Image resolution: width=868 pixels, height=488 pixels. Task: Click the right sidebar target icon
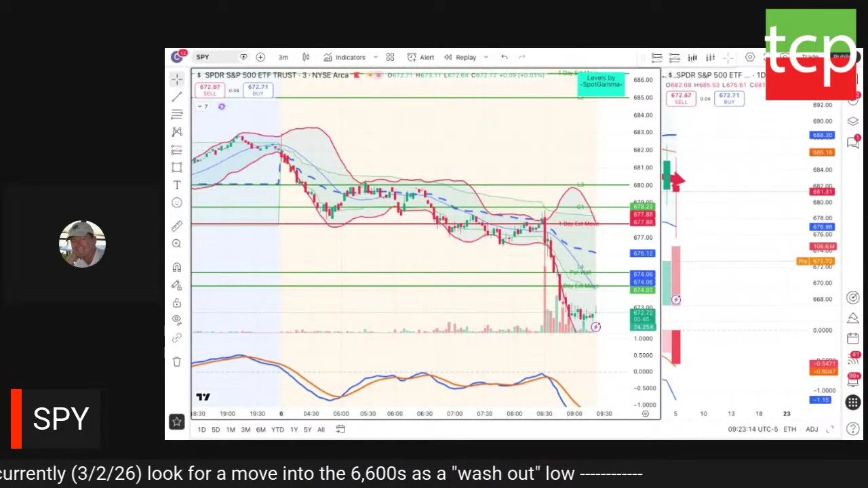[853, 298]
